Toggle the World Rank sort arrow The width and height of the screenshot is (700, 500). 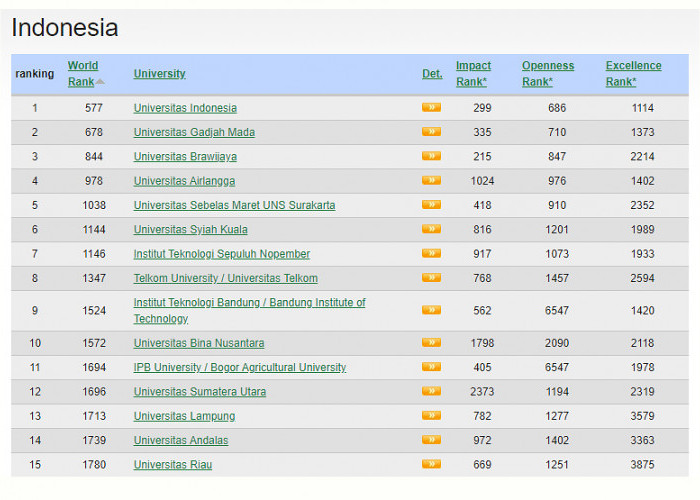point(100,82)
